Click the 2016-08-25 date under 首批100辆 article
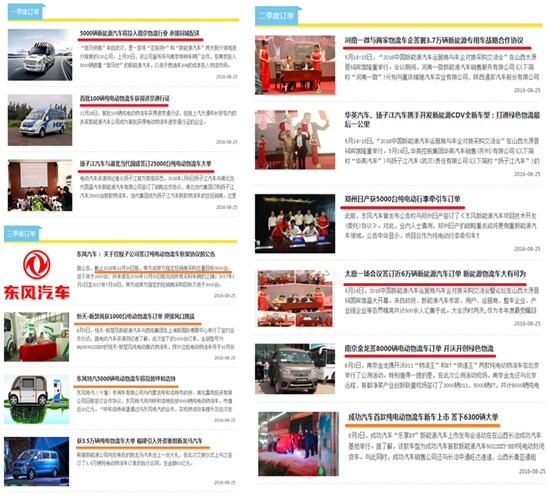This screenshot has height=497, width=547. (x=226, y=142)
